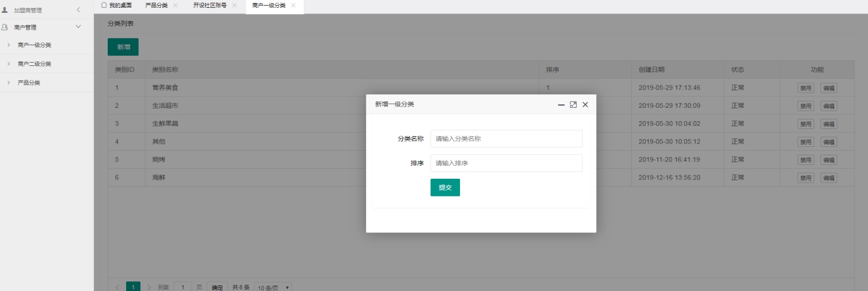Close the 开设社区账号 tab with its X icon
This screenshot has width=868, height=291.
[x=234, y=5]
